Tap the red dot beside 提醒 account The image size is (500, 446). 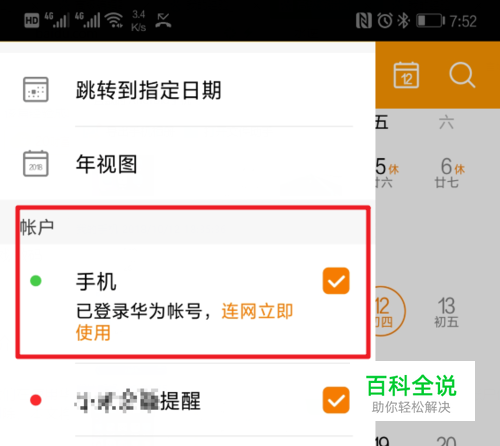[x=36, y=400]
